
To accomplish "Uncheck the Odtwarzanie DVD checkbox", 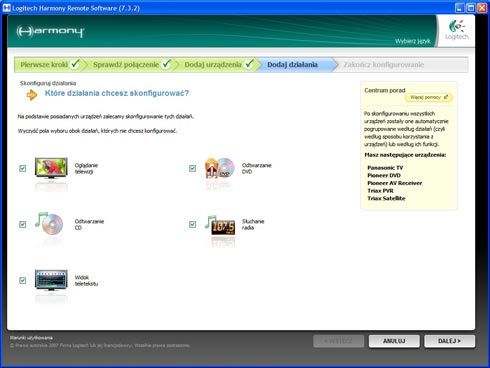I will pyautogui.click(x=192, y=168).
